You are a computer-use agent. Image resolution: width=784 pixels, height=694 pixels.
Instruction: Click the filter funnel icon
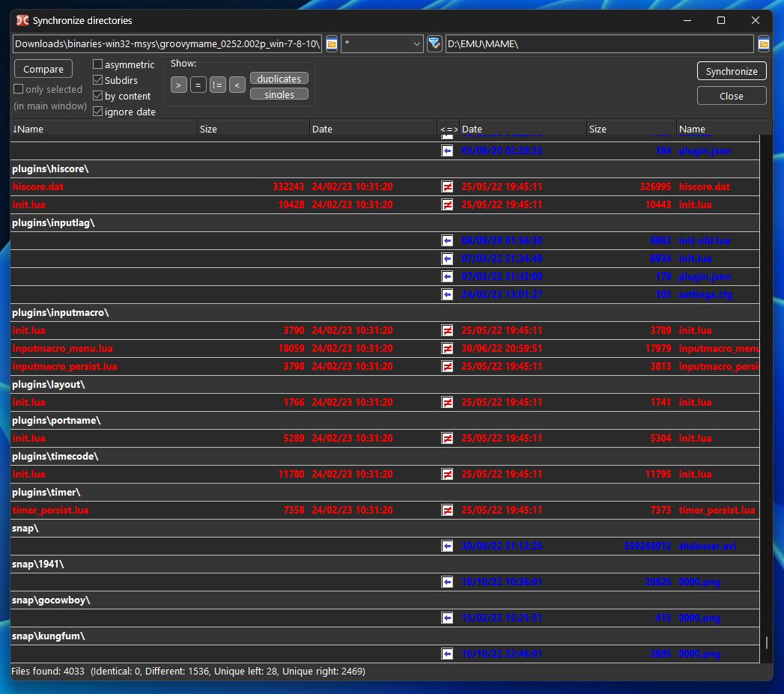click(434, 43)
